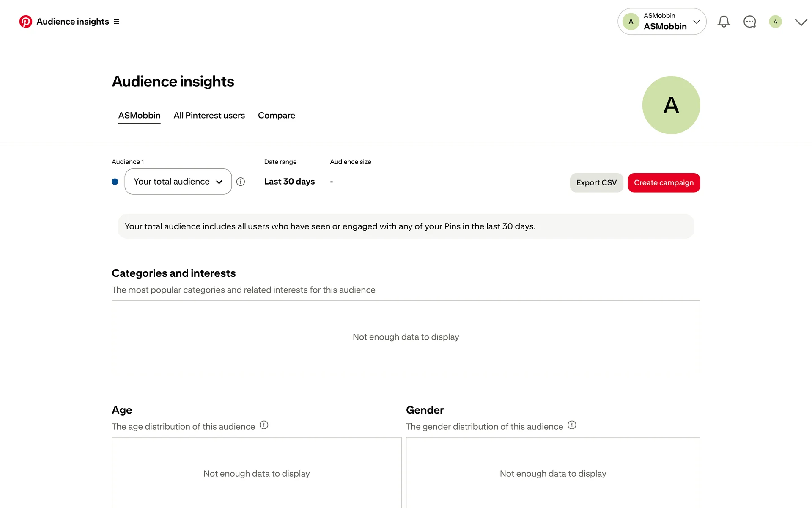Expand the accounts chevron at far right
812x508 pixels.
pyautogui.click(x=801, y=22)
